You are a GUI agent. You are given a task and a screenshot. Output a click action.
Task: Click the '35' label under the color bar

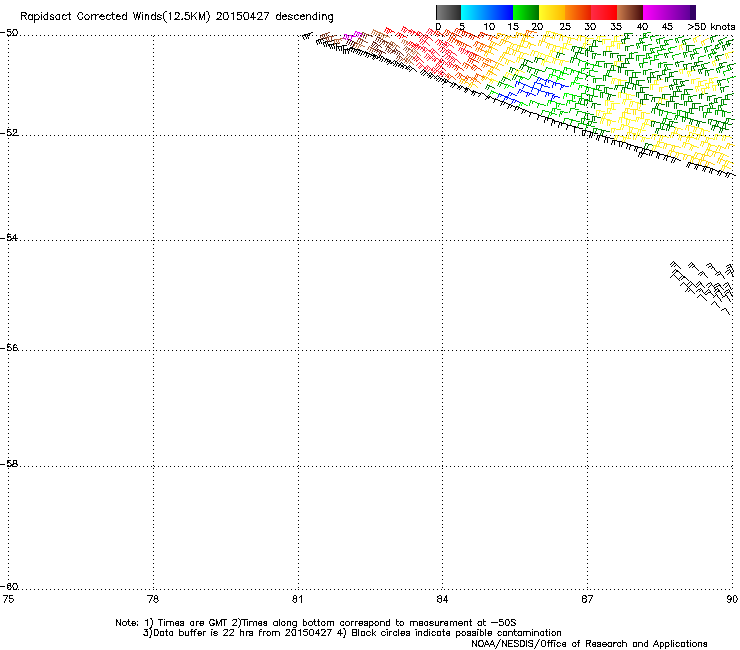(616, 27)
